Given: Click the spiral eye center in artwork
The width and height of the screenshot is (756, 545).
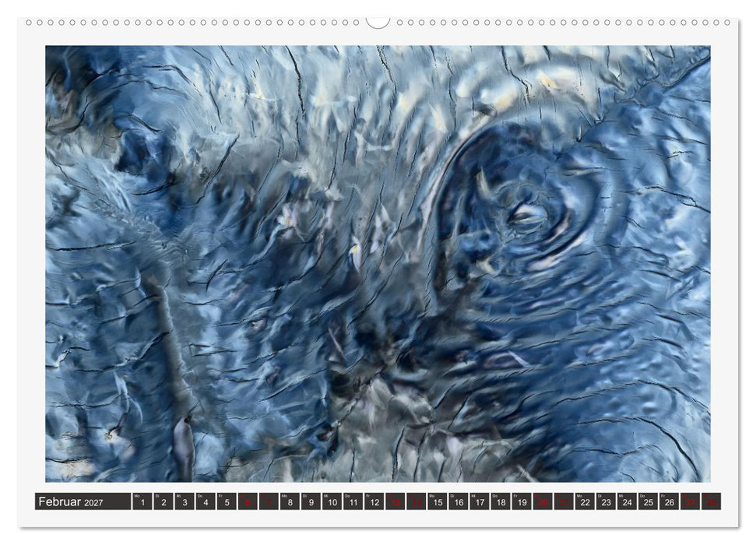Looking at the screenshot, I should [526, 215].
